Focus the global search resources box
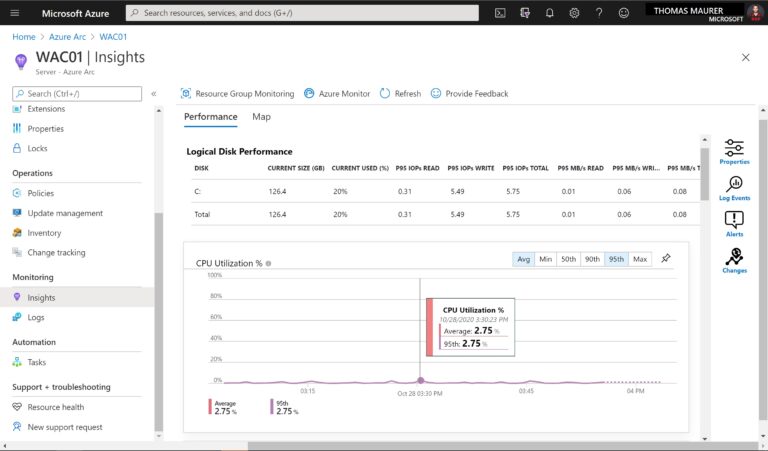Screen dimensions: 768x451 (302, 13)
